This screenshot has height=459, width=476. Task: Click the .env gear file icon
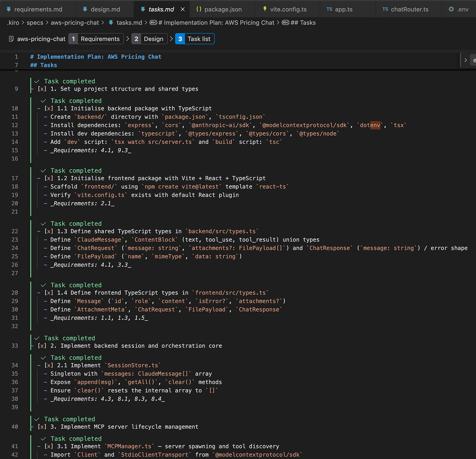pyautogui.click(x=451, y=9)
